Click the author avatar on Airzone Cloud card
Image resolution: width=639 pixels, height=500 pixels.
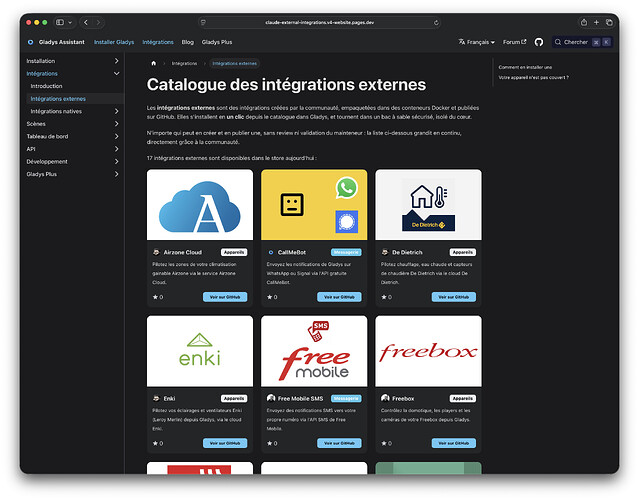point(156,252)
